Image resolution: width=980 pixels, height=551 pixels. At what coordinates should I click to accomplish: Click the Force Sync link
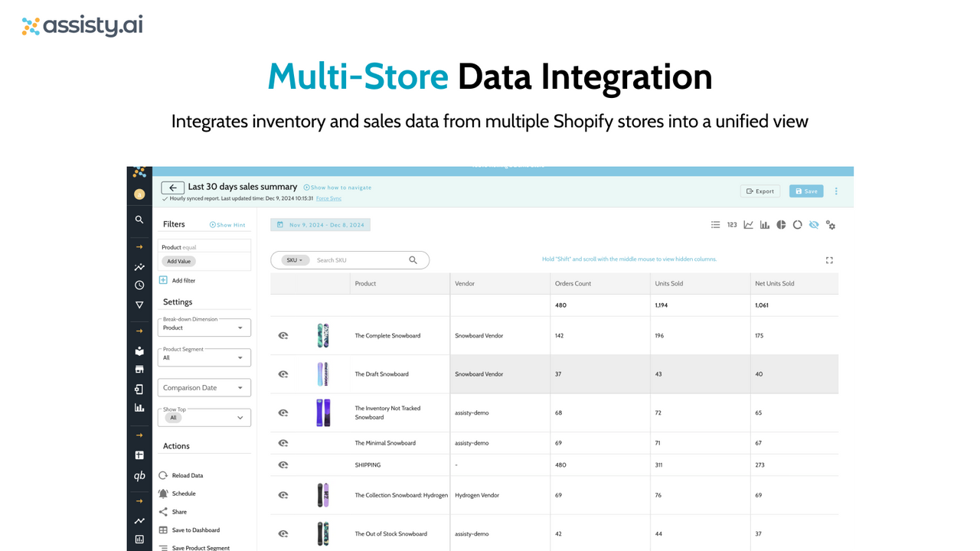point(328,198)
